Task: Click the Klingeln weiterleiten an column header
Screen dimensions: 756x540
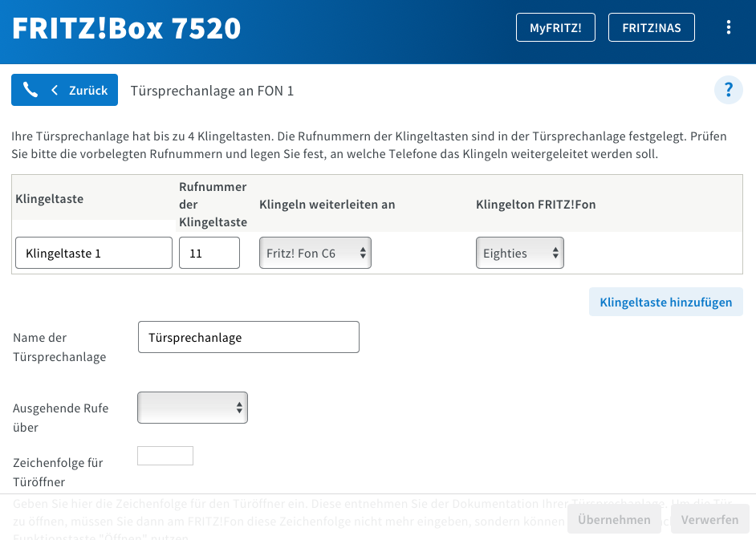Action: tap(327, 205)
